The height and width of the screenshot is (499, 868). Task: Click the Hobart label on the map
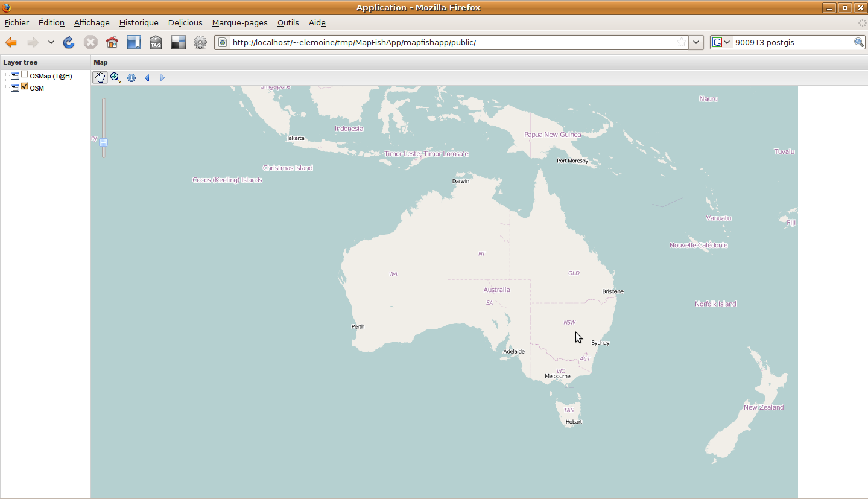coord(574,422)
